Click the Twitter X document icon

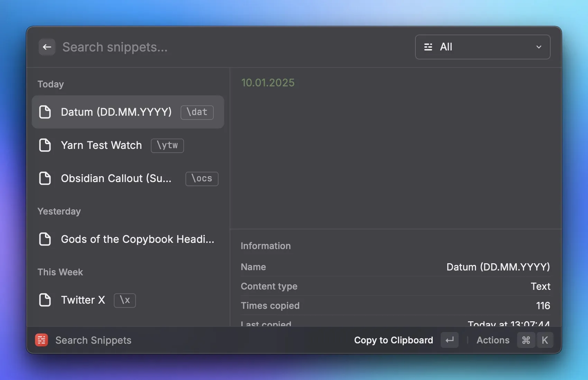pyautogui.click(x=45, y=300)
